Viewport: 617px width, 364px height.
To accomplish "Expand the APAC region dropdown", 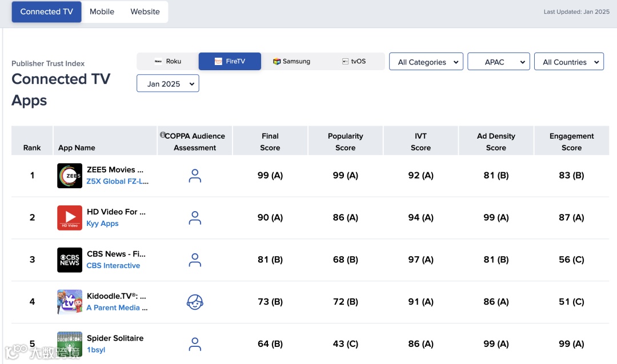I will (x=498, y=62).
